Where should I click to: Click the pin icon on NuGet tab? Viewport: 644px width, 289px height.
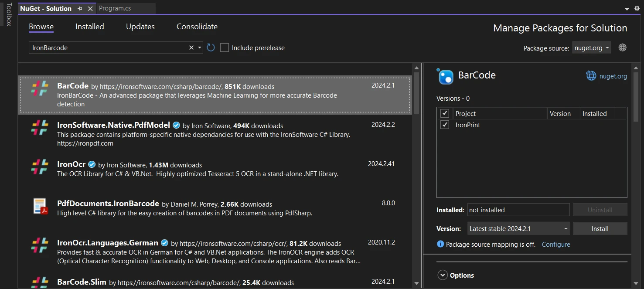tap(80, 9)
